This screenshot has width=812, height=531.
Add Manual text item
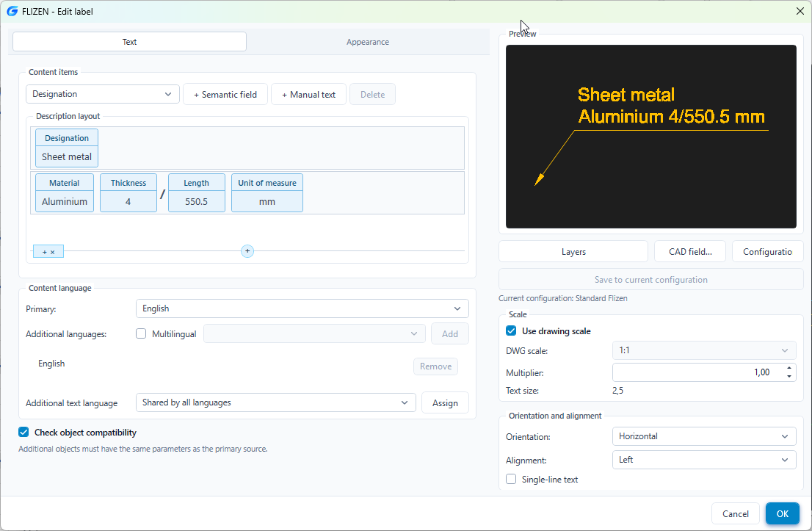pos(308,94)
